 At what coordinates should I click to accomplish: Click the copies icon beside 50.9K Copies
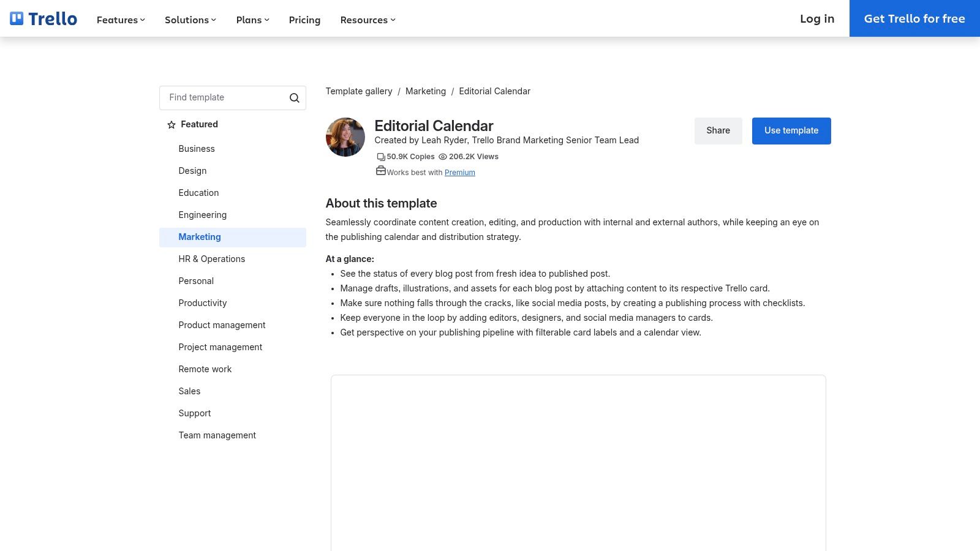[381, 157]
